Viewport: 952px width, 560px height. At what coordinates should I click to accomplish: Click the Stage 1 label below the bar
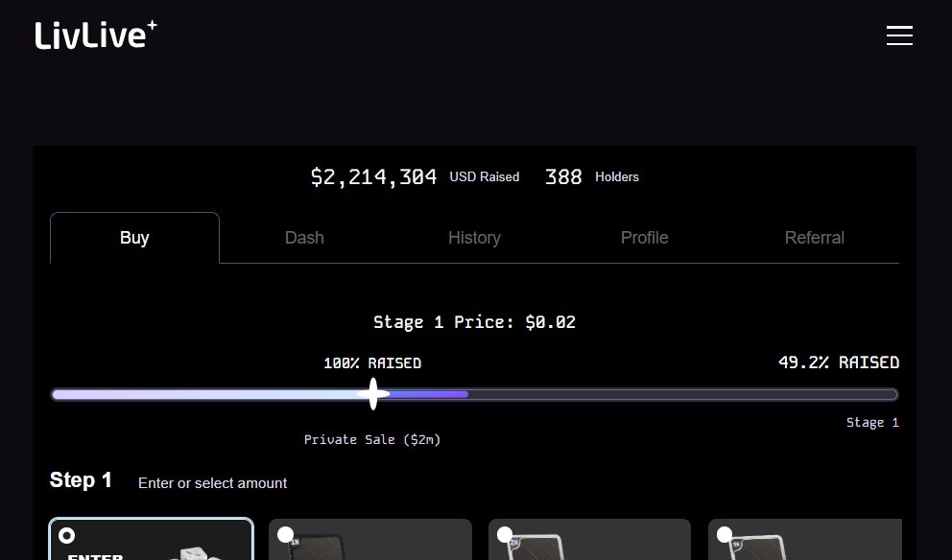coord(871,423)
